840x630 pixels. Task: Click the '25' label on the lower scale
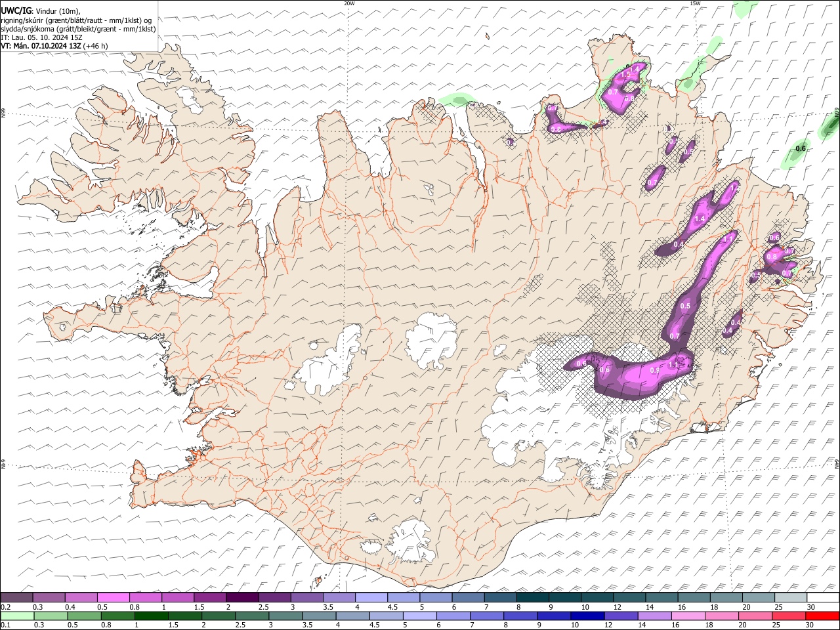point(776,625)
